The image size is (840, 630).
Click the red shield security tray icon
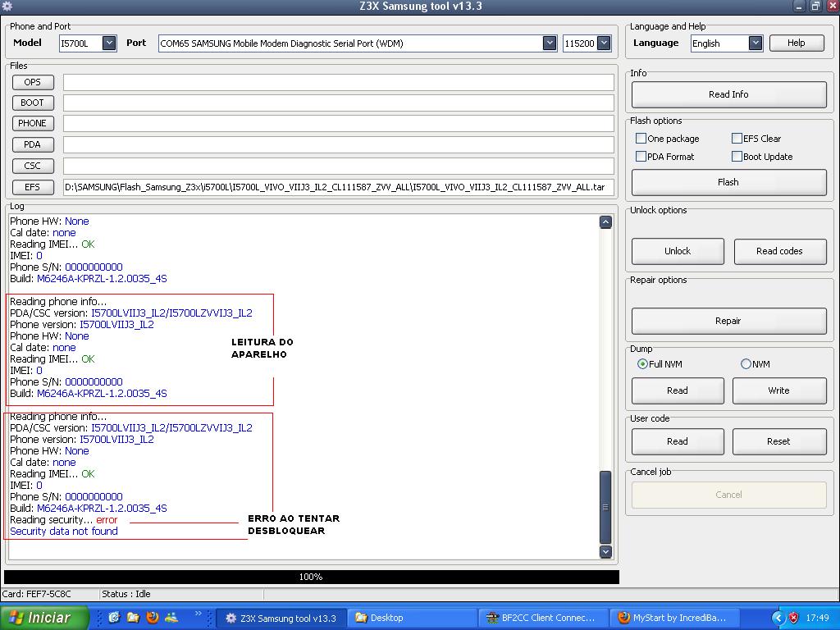pyautogui.click(x=794, y=618)
